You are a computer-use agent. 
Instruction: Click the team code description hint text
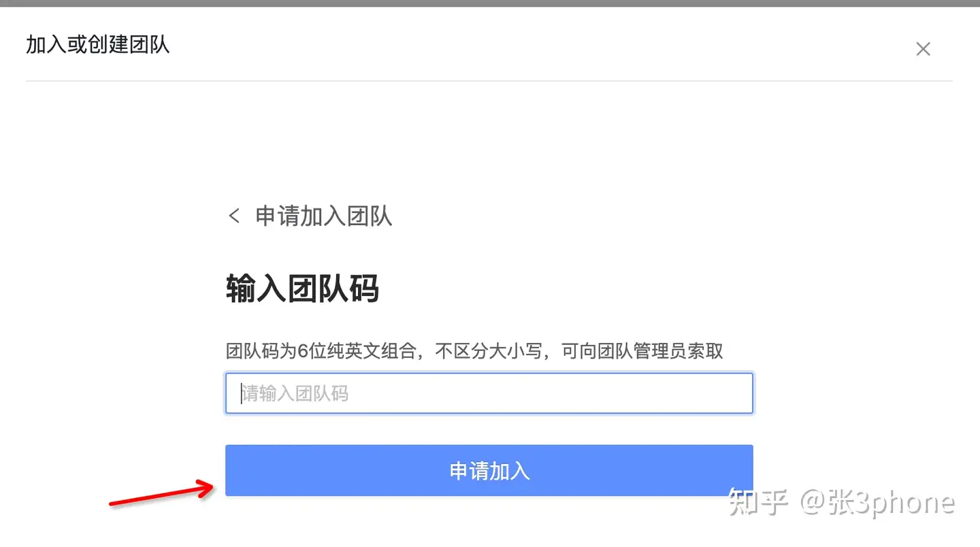pyautogui.click(x=474, y=351)
